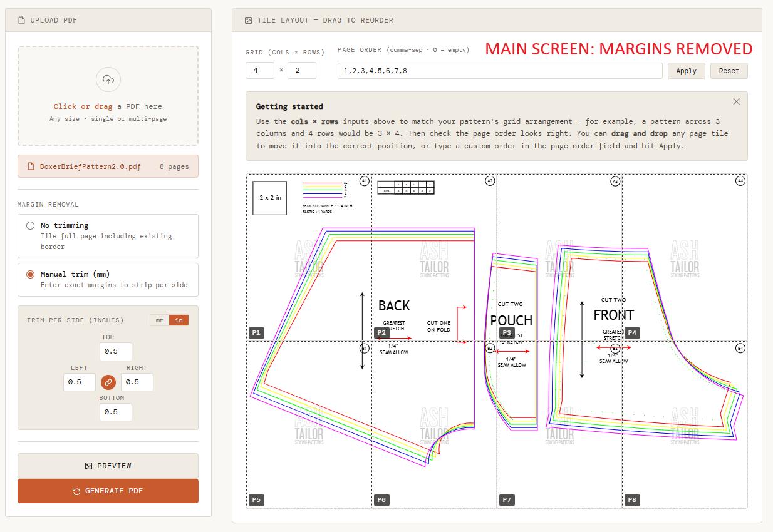Select the No trimming option
This screenshot has height=532, width=773.
108,236
